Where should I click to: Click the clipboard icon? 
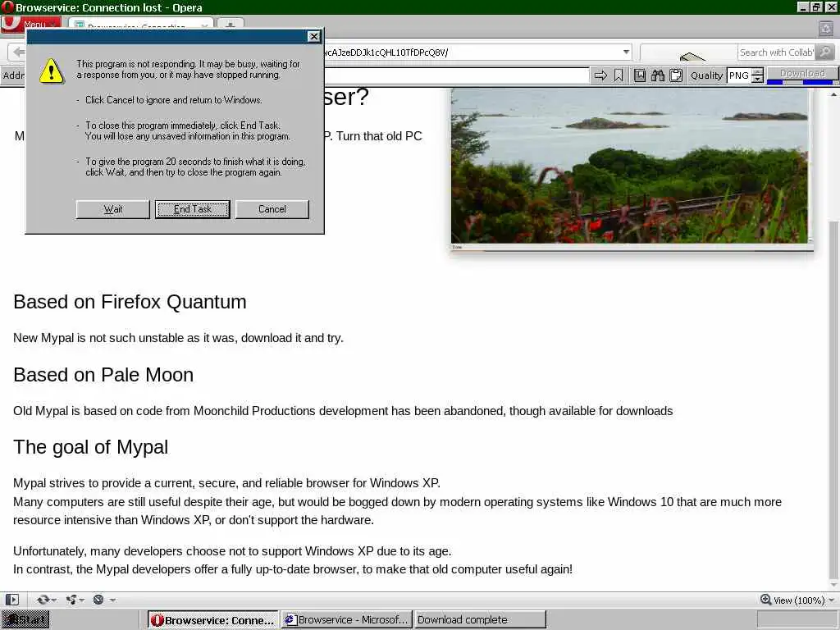[x=676, y=75]
